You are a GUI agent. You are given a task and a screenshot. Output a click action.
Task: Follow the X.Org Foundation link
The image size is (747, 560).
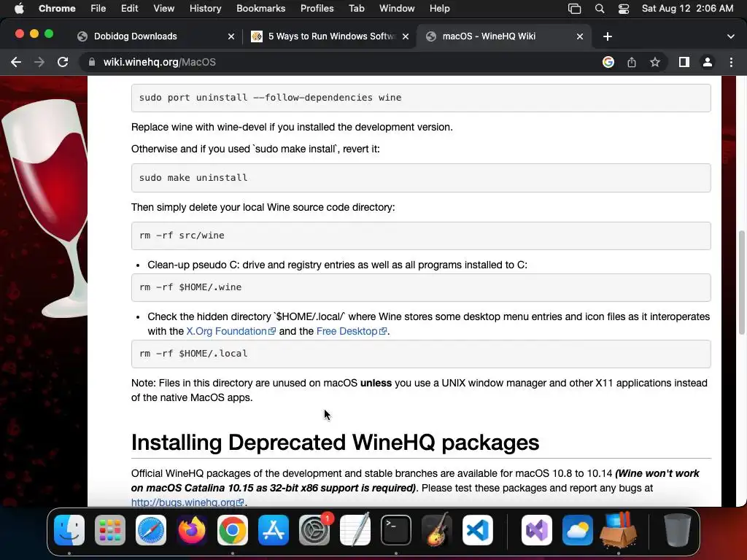pyautogui.click(x=231, y=331)
